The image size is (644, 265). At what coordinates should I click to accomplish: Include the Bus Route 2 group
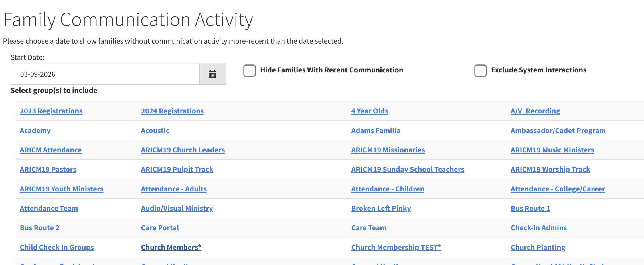click(40, 228)
